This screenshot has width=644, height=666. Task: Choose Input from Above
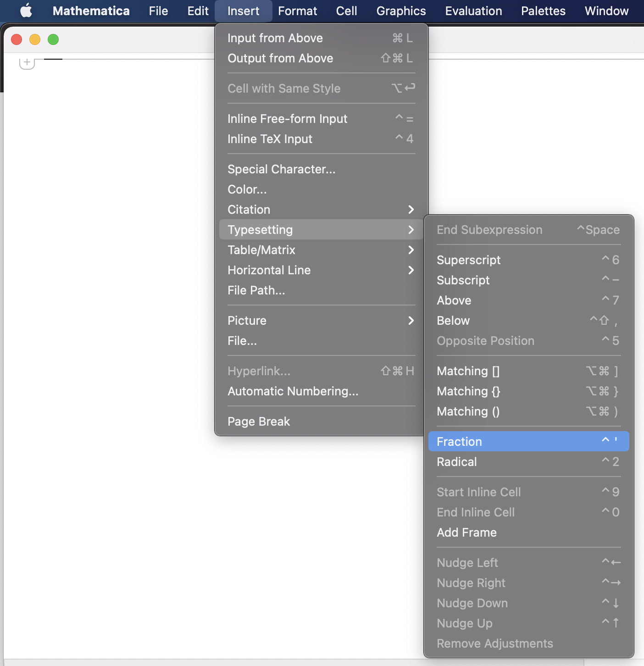[322, 38]
